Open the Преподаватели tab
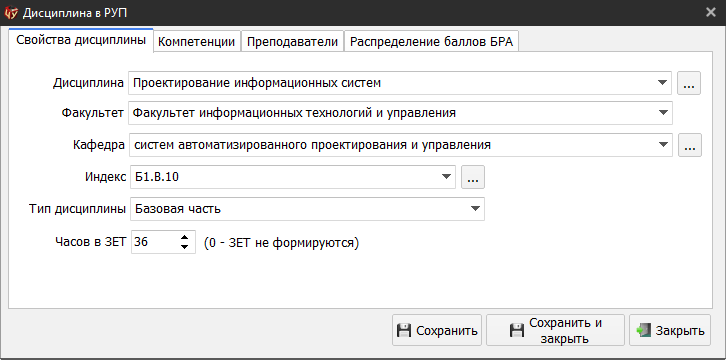726x360 pixels. point(292,42)
